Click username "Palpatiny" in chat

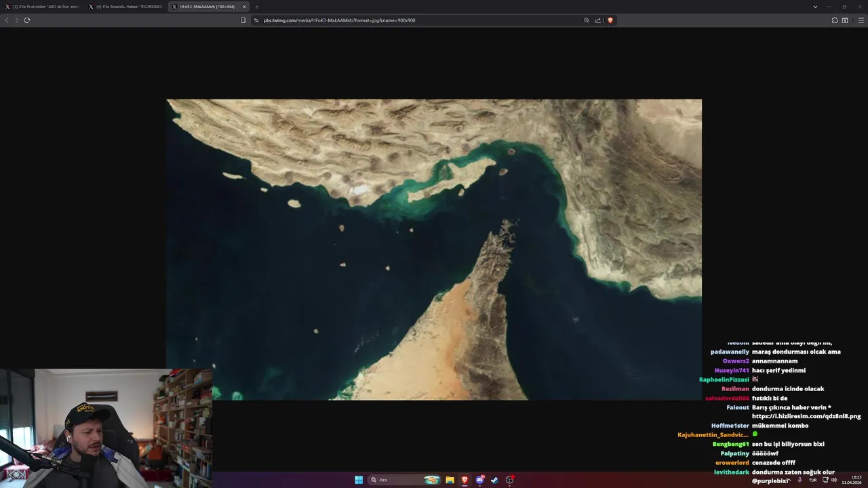[x=735, y=453]
